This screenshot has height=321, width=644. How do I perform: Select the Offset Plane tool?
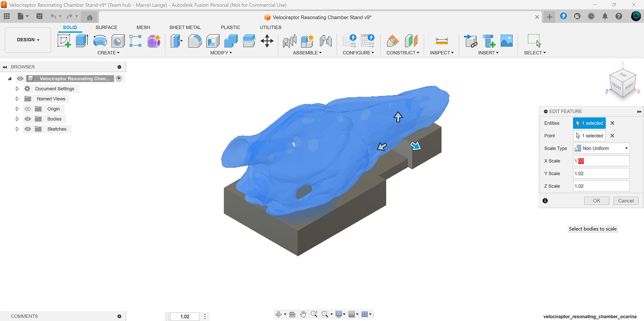pos(393,41)
